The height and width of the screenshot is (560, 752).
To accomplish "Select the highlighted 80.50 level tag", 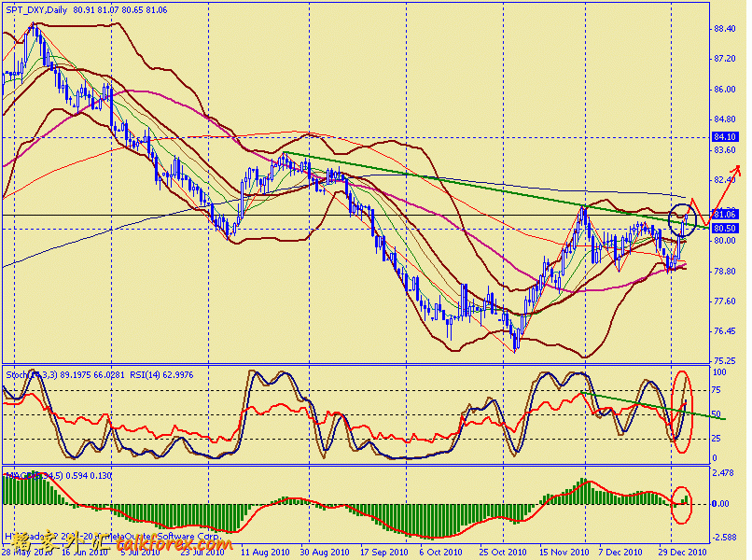I will (x=724, y=229).
